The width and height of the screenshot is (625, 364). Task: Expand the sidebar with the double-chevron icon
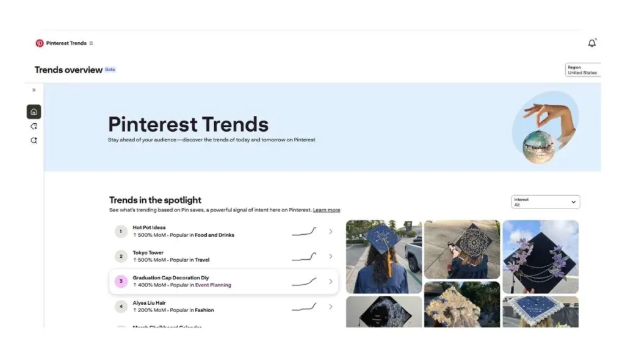pos(34,90)
